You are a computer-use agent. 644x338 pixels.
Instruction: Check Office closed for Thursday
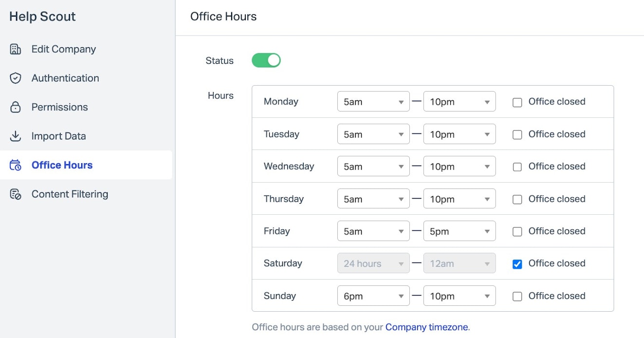pos(517,199)
